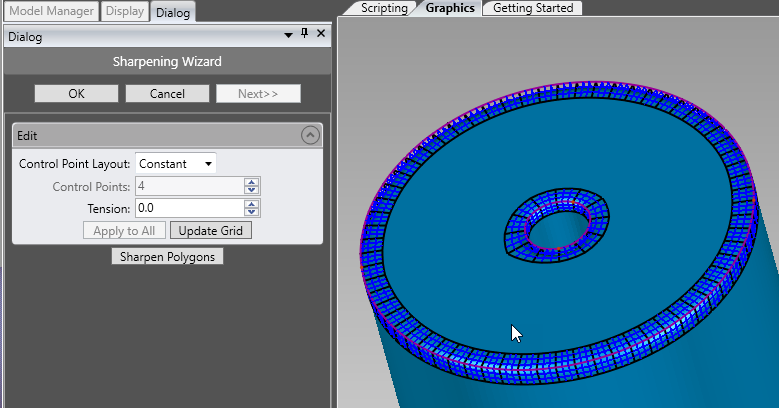This screenshot has height=408, width=779.
Task: Open the Scripting tab
Action: point(384,8)
